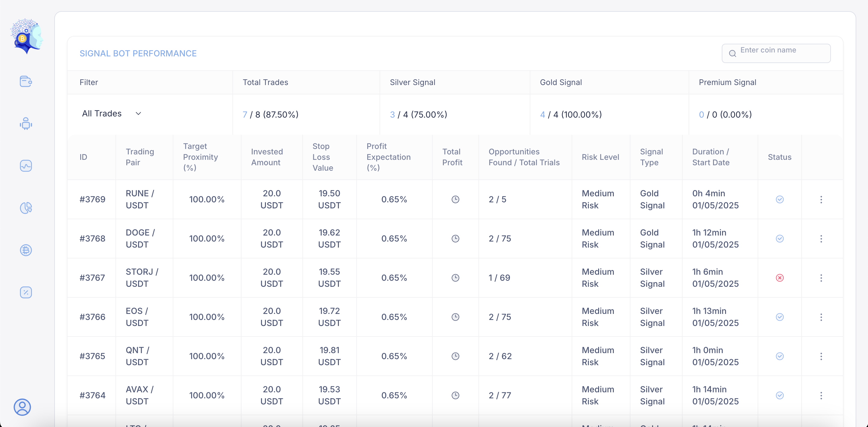The width and height of the screenshot is (868, 427).
Task: Open the robot bot sidebar icon
Action: (x=26, y=124)
